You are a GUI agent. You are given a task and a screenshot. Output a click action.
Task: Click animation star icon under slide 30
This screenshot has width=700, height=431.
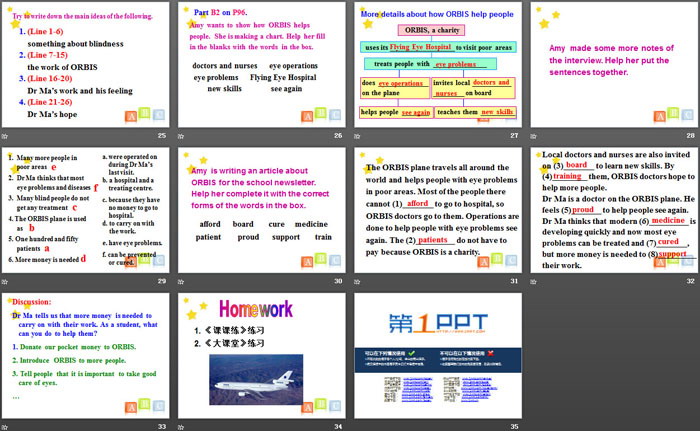(181, 281)
